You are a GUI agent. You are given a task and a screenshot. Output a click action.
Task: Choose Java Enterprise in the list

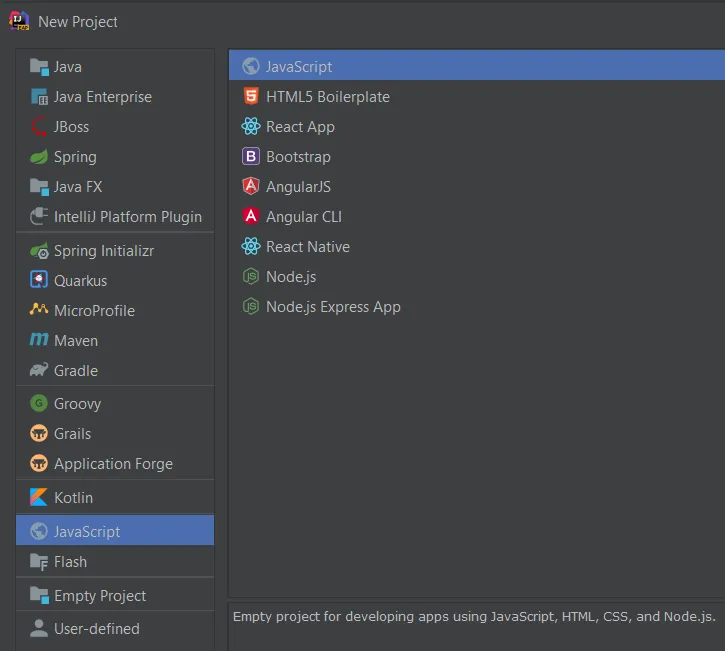click(x=115, y=97)
